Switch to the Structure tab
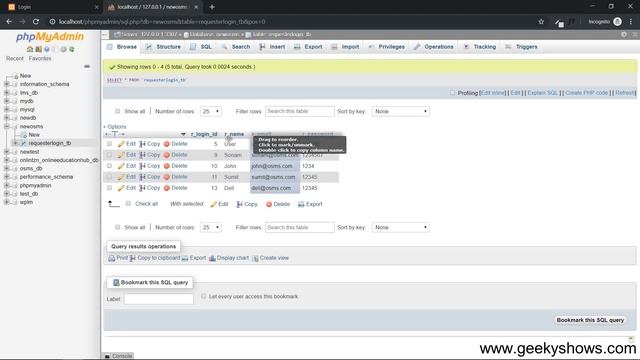The height and width of the screenshot is (360, 640). coord(163,47)
